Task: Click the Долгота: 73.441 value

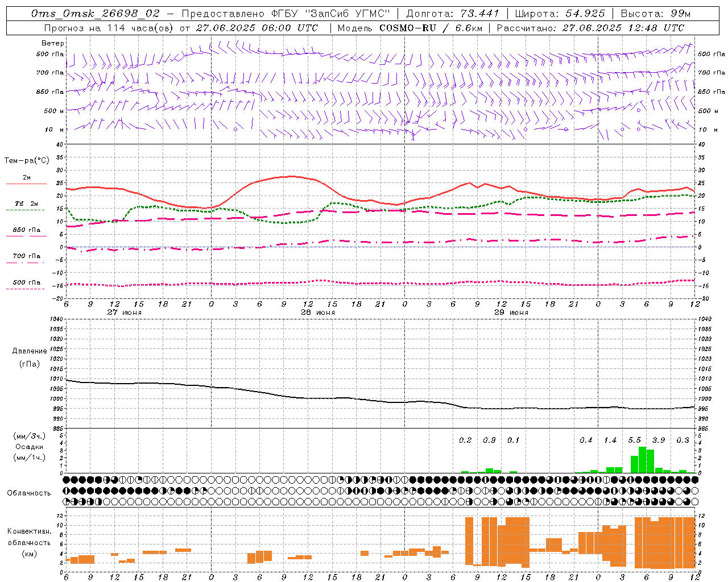Action: (453, 13)
